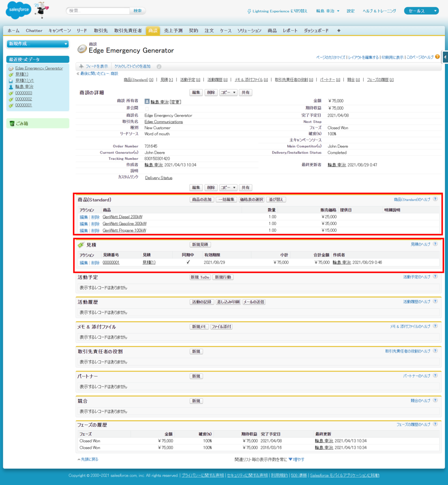448x485 pixels.
Task: Switch to the Chatter tab
Action: [x=34, y=31]
